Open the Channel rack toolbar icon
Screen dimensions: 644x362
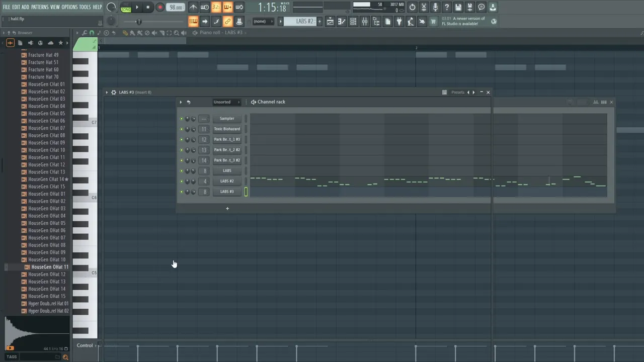(x=353, y=21)
